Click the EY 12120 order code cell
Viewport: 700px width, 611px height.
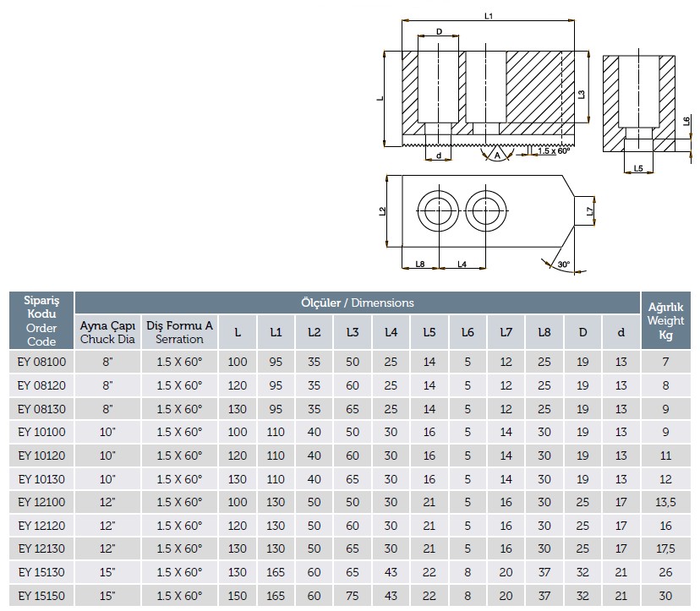coord(41,526)
